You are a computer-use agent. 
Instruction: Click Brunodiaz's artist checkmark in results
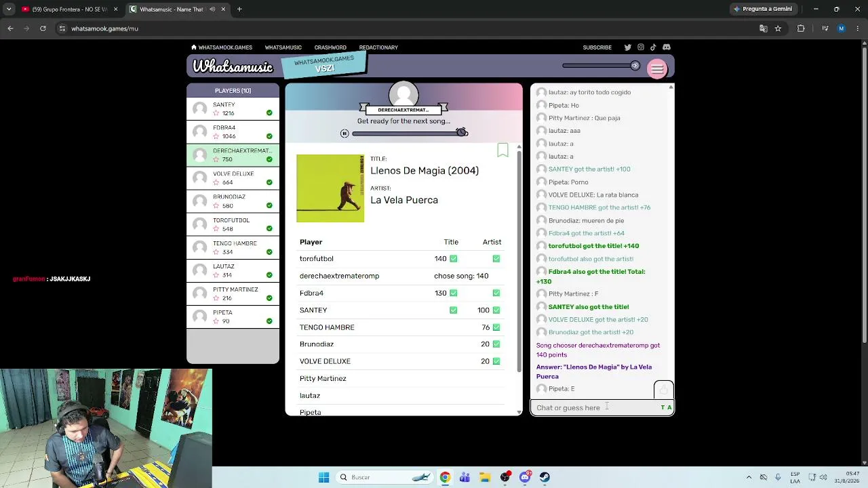496,344
